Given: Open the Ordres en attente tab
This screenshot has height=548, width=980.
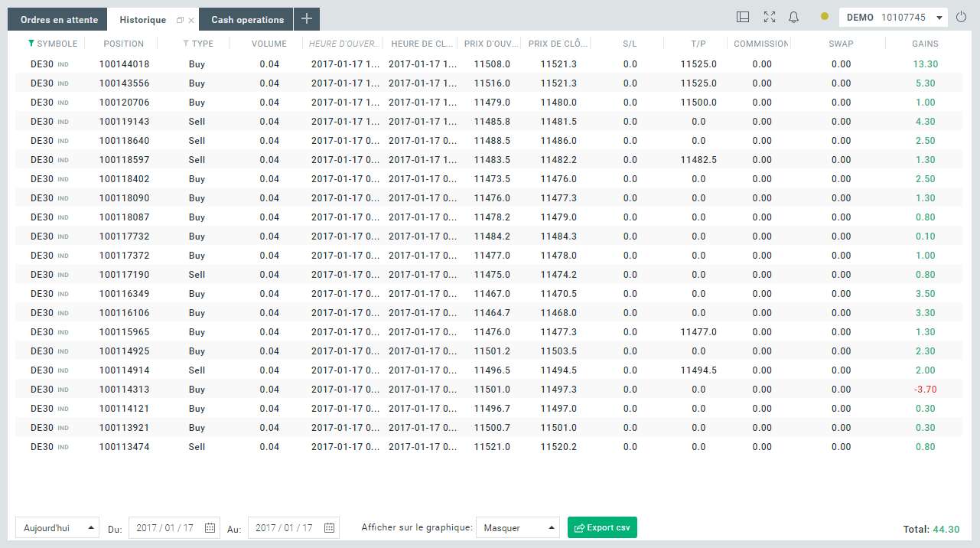Looking at the screenshot, I should point(58,19).
